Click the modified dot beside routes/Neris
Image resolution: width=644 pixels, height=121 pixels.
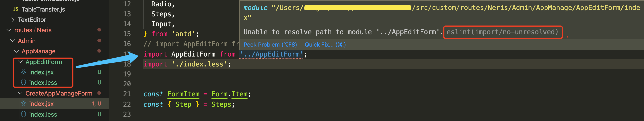coord(99,30)
